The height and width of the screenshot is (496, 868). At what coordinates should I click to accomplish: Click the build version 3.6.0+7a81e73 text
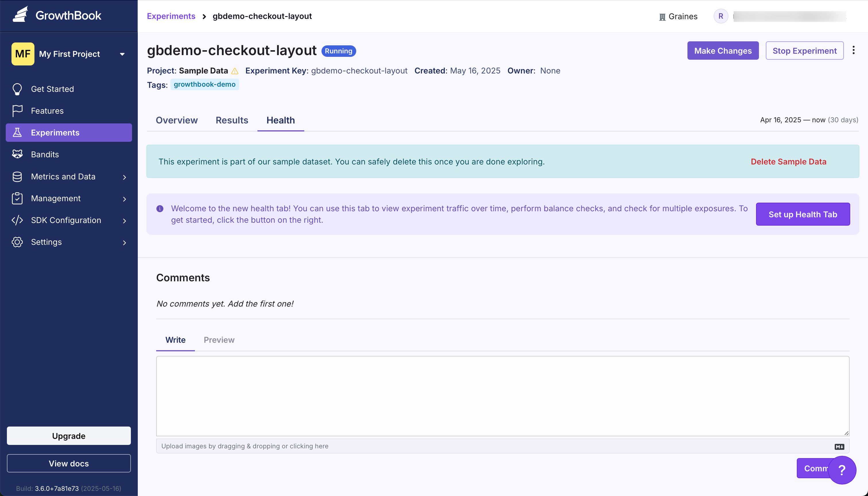(57, 489)
